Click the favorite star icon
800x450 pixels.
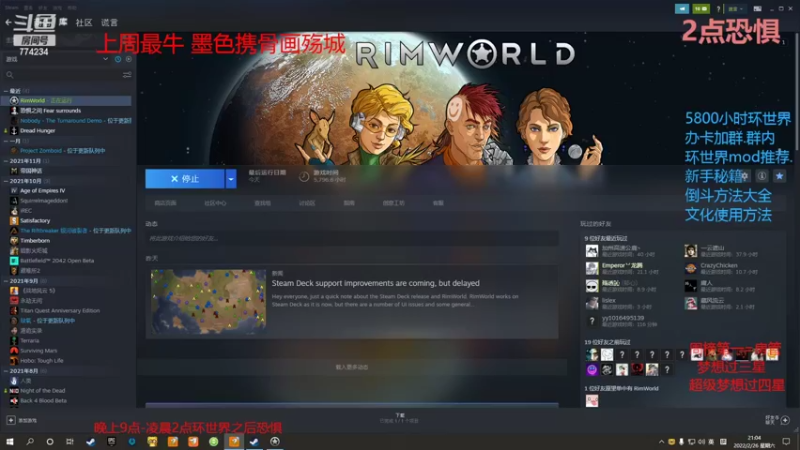(779, 176)
